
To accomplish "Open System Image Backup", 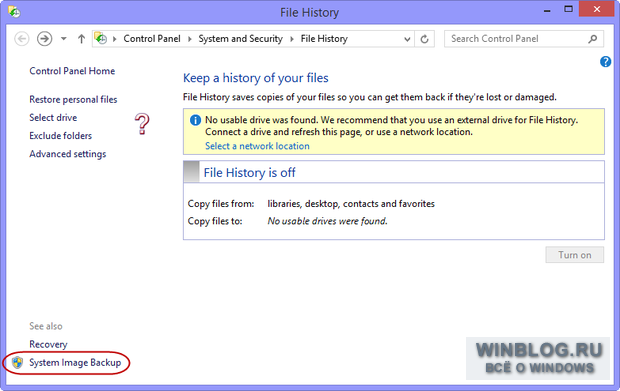I will point(75,363).
